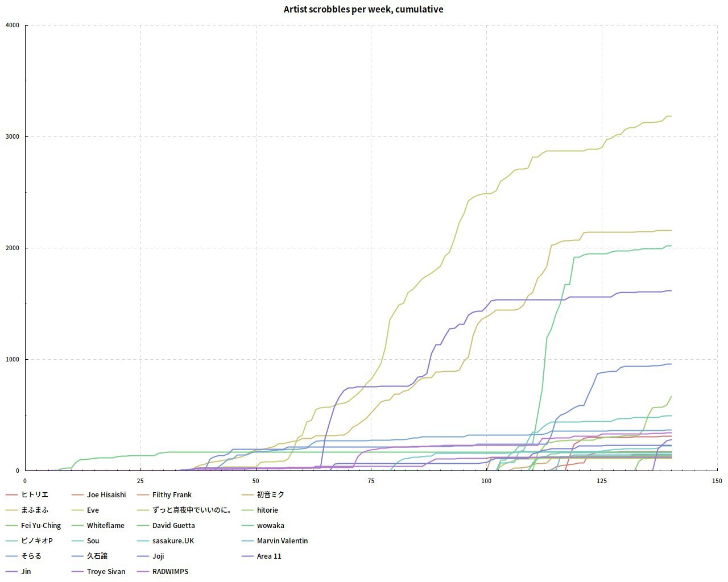Hide the Filthy Frank series in legend
728x582 pixels.
(172, 495)
